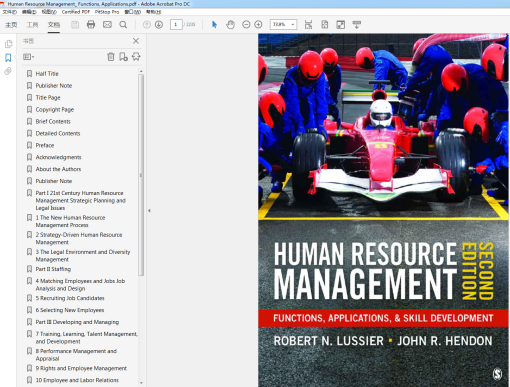Screen dimensions: 510x387
Task: Click the fit one full page icon
Action: [x=324, y=25]
